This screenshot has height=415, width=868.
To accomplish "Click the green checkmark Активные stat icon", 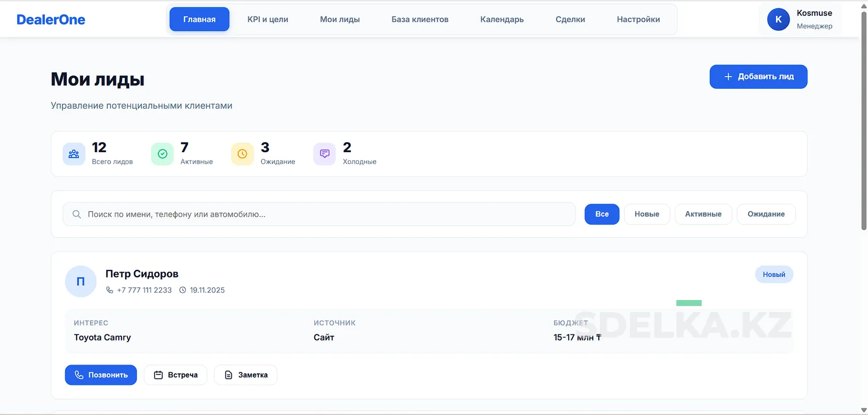I will coord(163,154).
